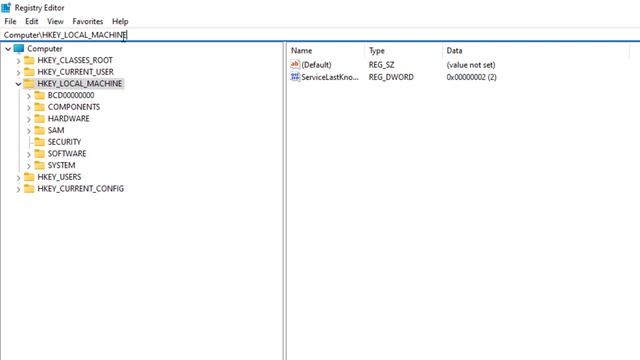Image resolution: width=640 pixels, height=360 pixels.
Task: Expand HKEY_CURRENT_CONFIG chevron
Action: tap(18, 189)
